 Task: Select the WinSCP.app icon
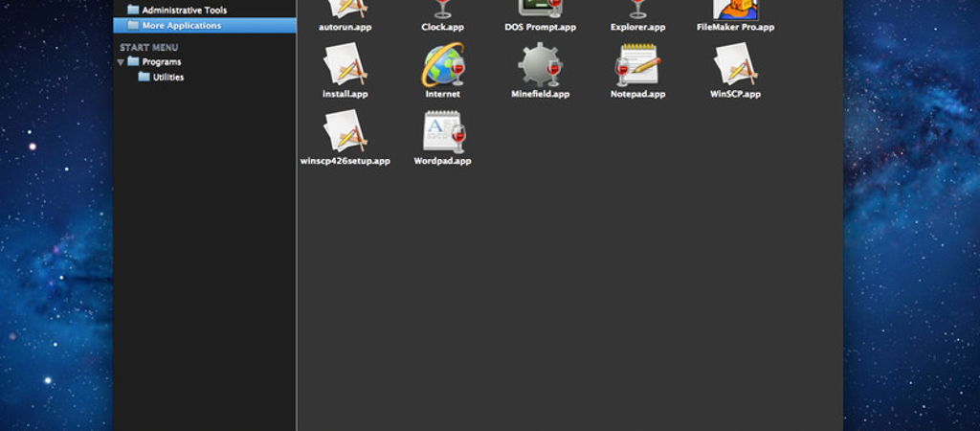(x=736, y=64)
